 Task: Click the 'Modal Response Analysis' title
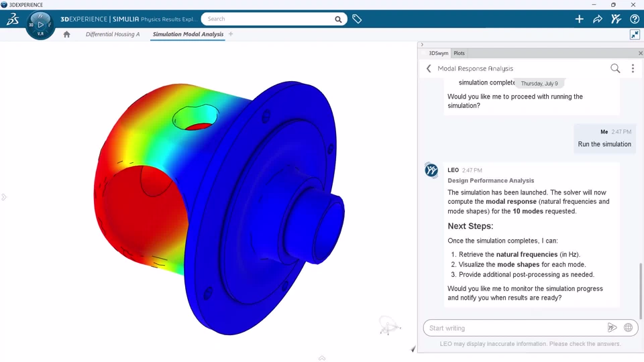tap(475, 68)
